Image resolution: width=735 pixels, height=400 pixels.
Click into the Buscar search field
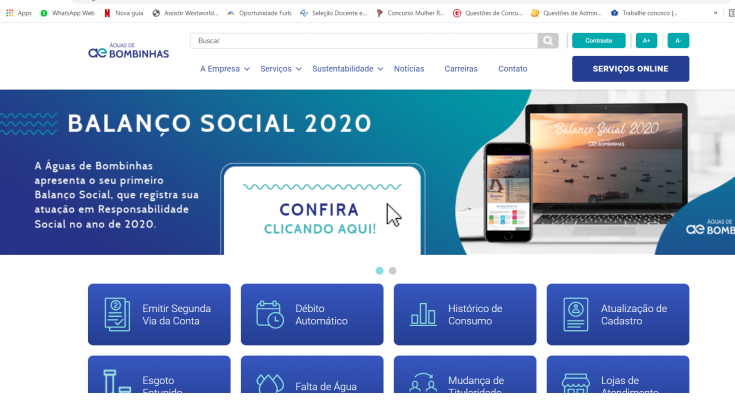click(364, 41)
